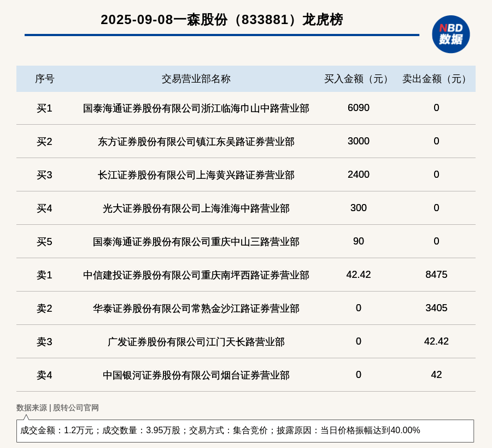Click the sell amount 0 in 买3 row

436,174
